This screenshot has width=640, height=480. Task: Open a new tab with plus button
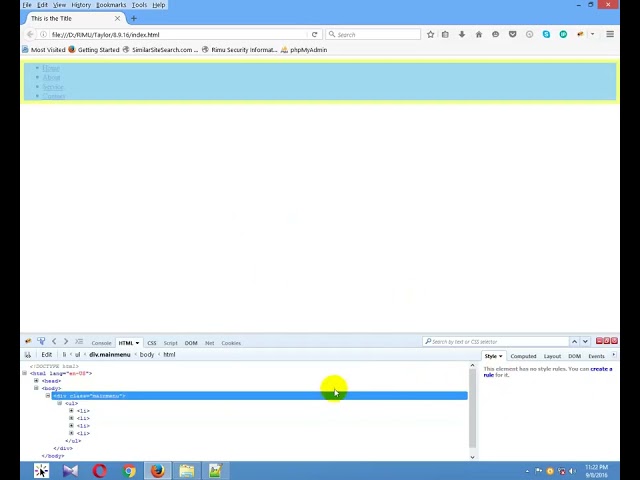(133, 19)
